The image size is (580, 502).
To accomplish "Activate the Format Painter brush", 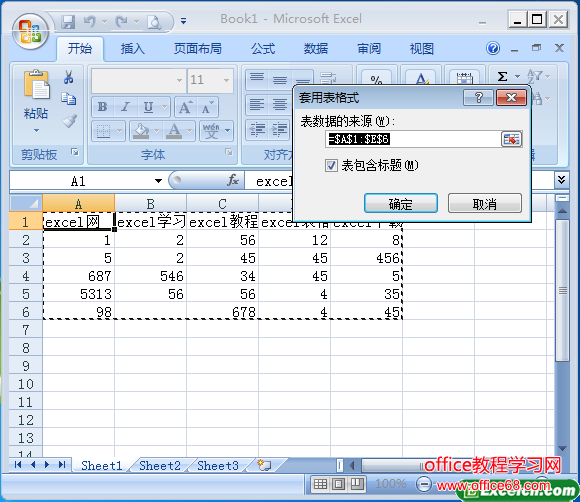I will coord(69,121).
